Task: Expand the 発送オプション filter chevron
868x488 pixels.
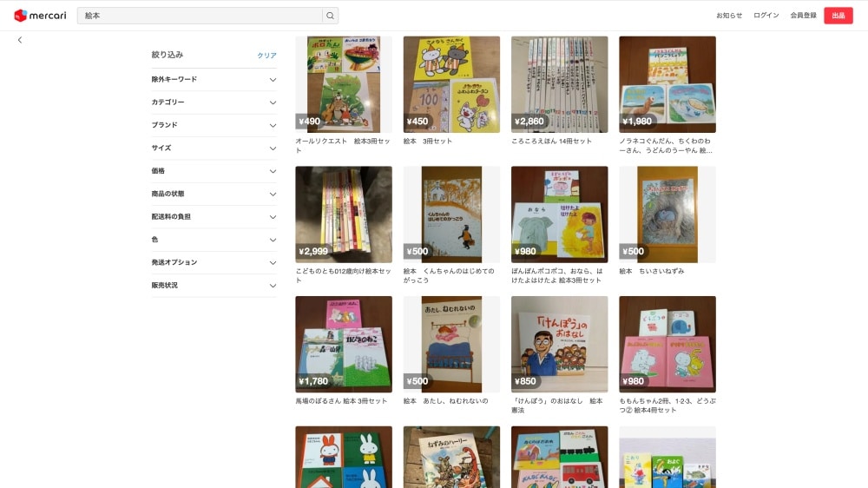Action: [273, 262]
